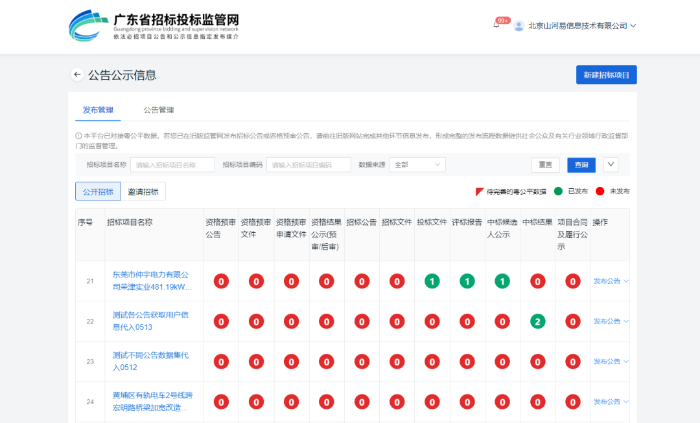Image resolution: width=700 pixels, height=423 pixels.
Task: Click the 新建招标项目 button
Action: point(606,75)
